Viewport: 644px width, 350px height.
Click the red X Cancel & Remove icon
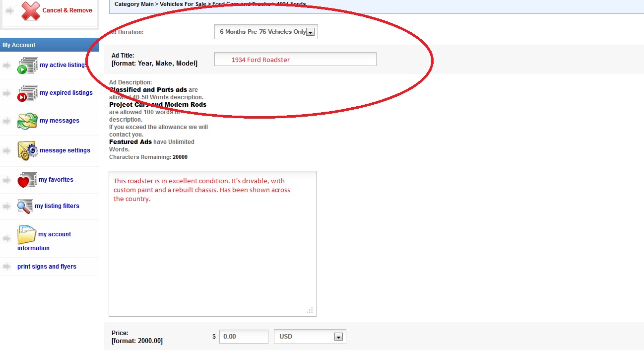pos(30,10)
